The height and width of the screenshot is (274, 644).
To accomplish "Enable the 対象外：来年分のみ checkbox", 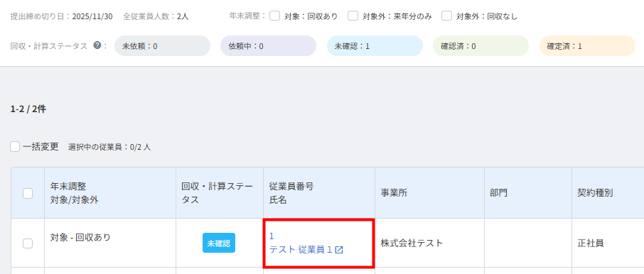I will [x=353, y=16].
